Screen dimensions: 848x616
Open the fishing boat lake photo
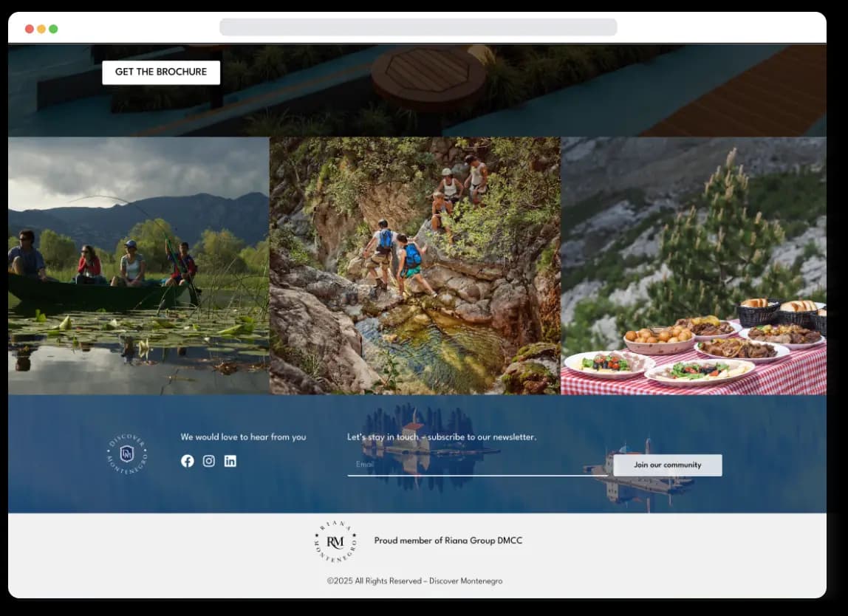tap(139, 266)
